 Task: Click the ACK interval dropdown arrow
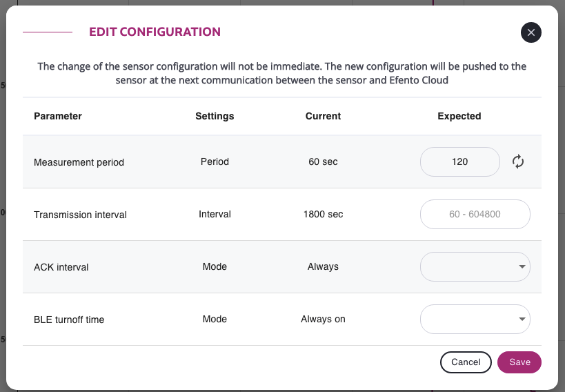[522, 266]
